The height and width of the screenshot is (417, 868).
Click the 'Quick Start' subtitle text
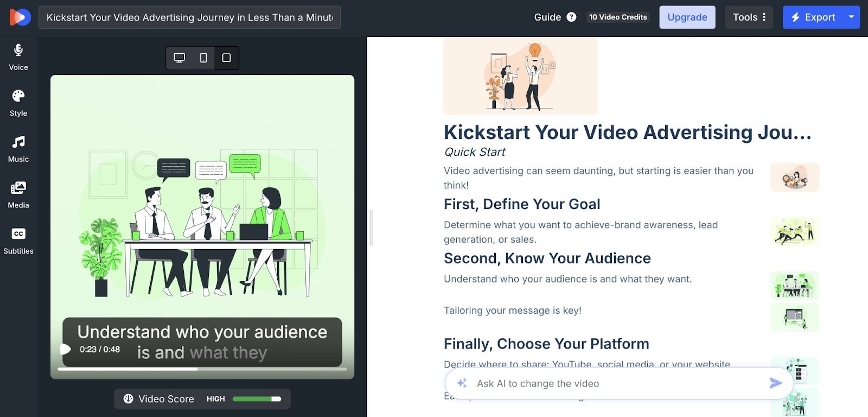click(475, 152)
